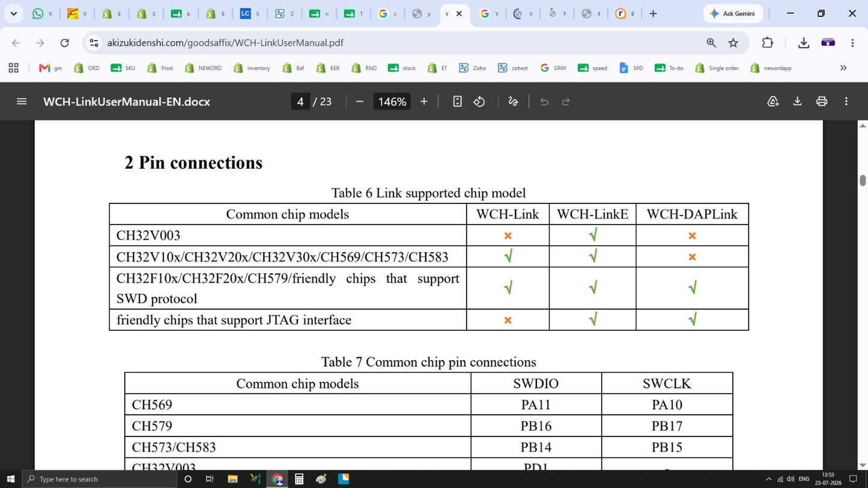Open the gm Gmail bookmark

click(x=50, y=68)
